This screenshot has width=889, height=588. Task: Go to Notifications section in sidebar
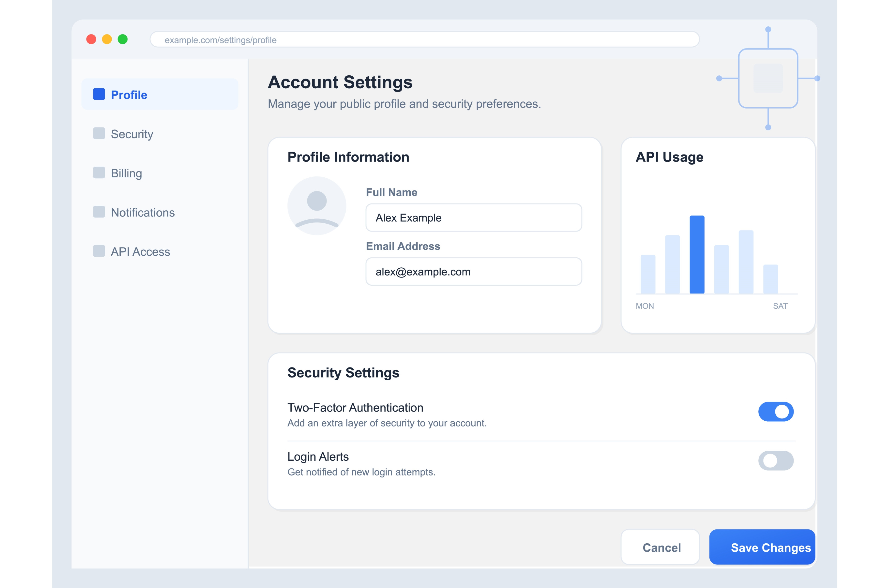pos(143,213)
